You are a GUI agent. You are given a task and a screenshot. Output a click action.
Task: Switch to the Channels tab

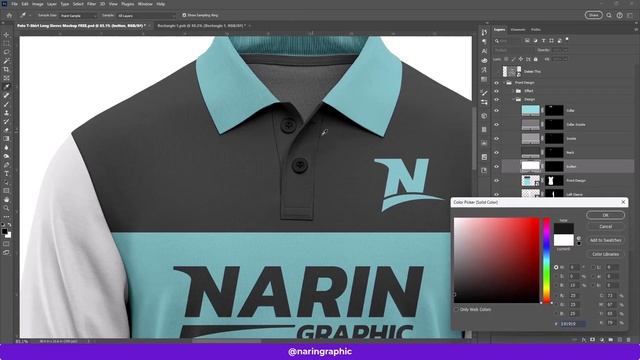(x=518, y=30)
